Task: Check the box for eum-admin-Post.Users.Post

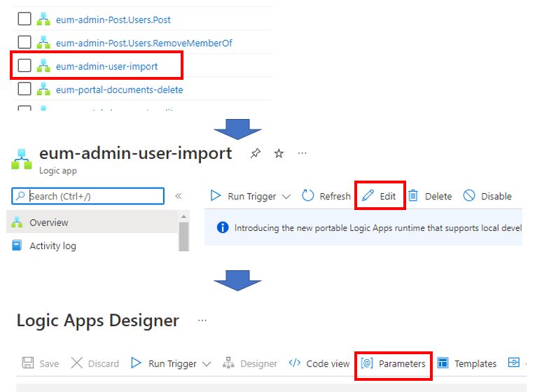Action: [x=25, y=19]
